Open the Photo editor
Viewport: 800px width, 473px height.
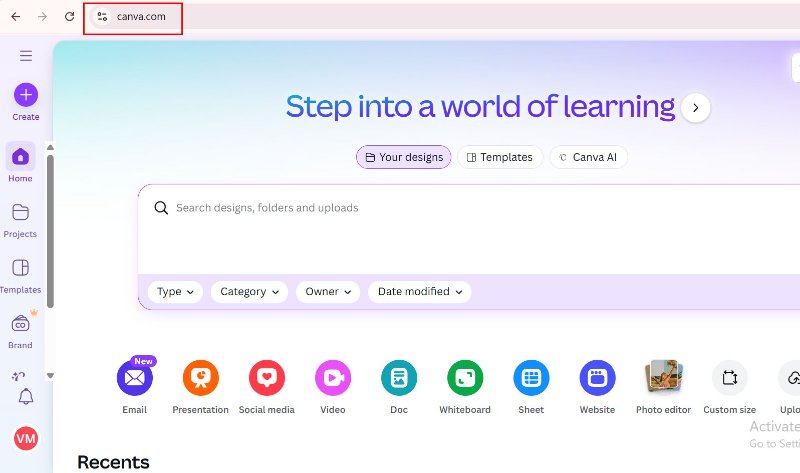(x=663, y=386)
